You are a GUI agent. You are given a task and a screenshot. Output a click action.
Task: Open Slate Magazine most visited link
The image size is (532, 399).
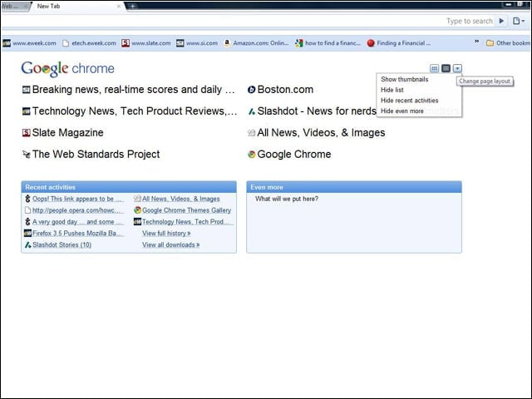[x=68, y=133]
